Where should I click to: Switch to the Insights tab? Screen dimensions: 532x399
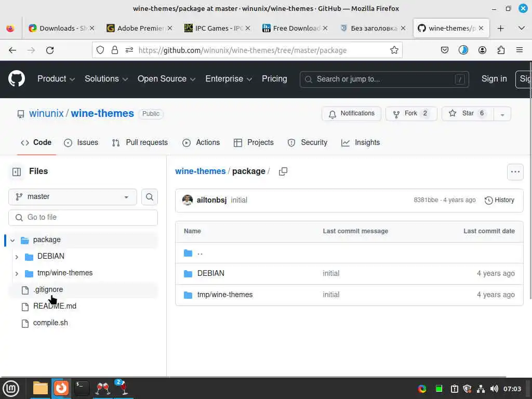click(361, 142)
